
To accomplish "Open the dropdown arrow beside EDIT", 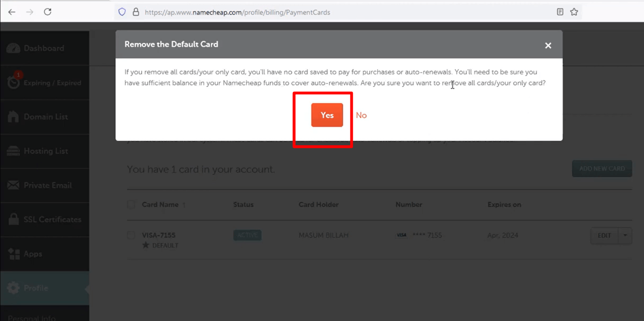I will (x=625, y=235).
